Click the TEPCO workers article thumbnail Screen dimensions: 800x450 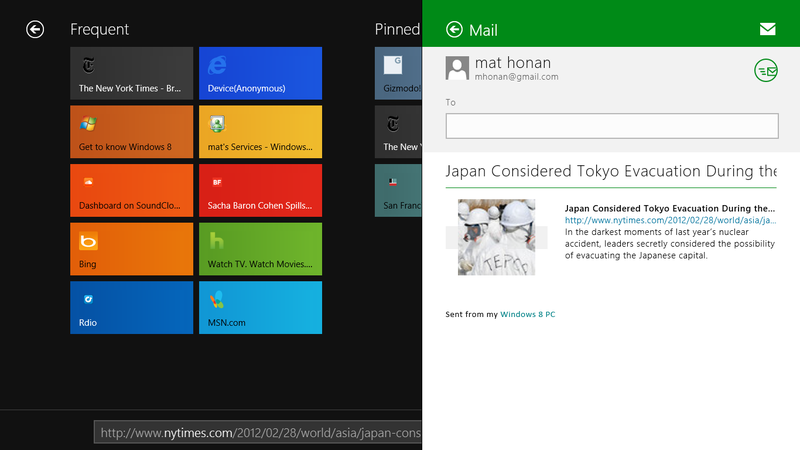496,237
